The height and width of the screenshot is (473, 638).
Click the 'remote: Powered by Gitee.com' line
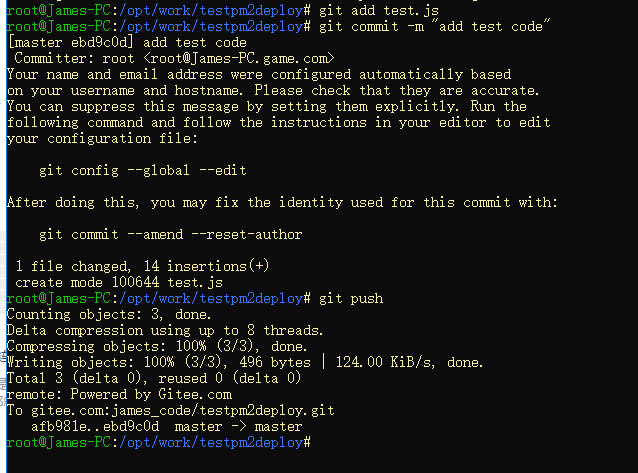point(119,394)
